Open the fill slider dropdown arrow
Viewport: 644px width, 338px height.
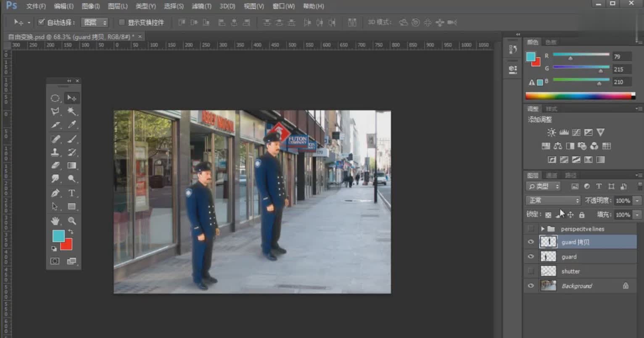(x=637, y=215)
